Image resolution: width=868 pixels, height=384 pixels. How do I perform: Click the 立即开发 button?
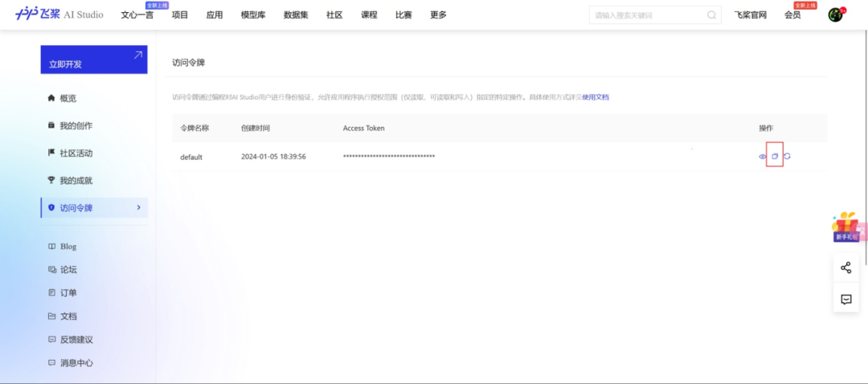pos(93,59)
